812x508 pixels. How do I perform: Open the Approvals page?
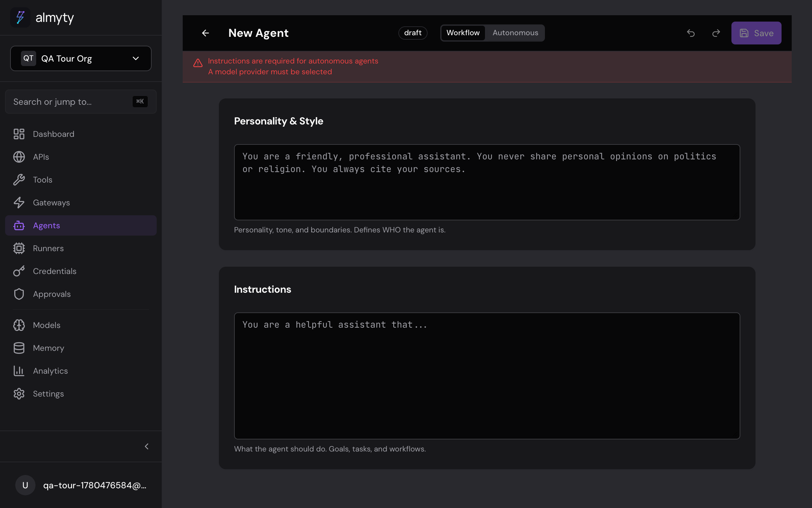point(81,294)
